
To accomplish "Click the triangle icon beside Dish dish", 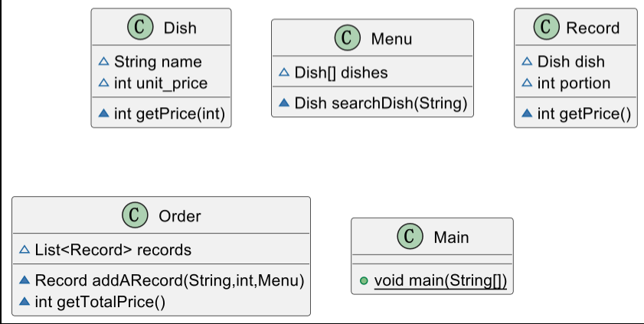I will pos(527,62).
